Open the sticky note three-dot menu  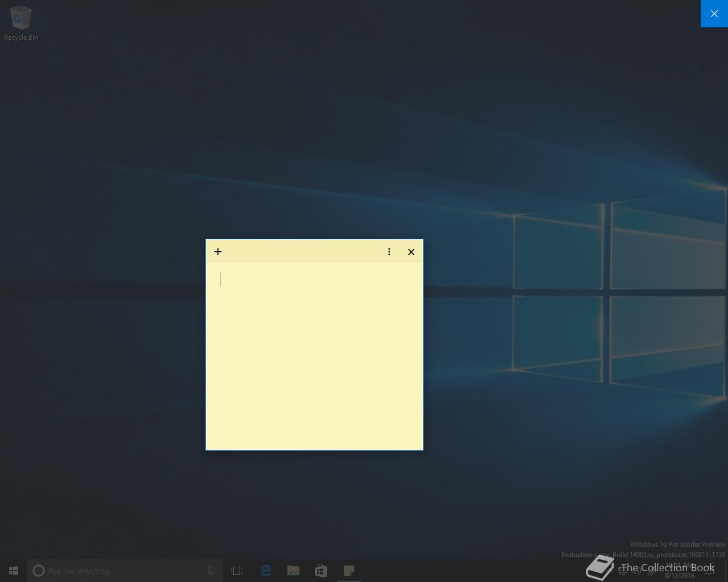pos(389,252)
